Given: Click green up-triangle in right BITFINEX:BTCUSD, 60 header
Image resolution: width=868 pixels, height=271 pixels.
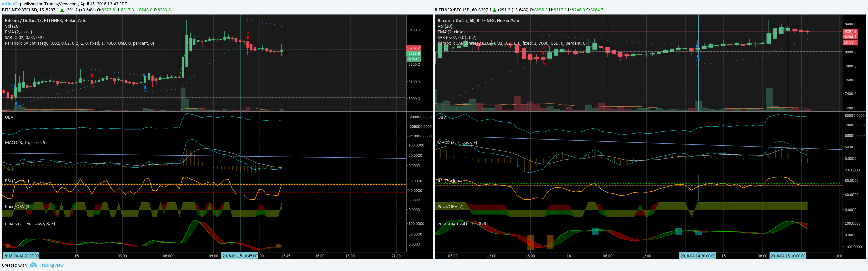Looking at the screenshot, I should (x=494, y=10).
